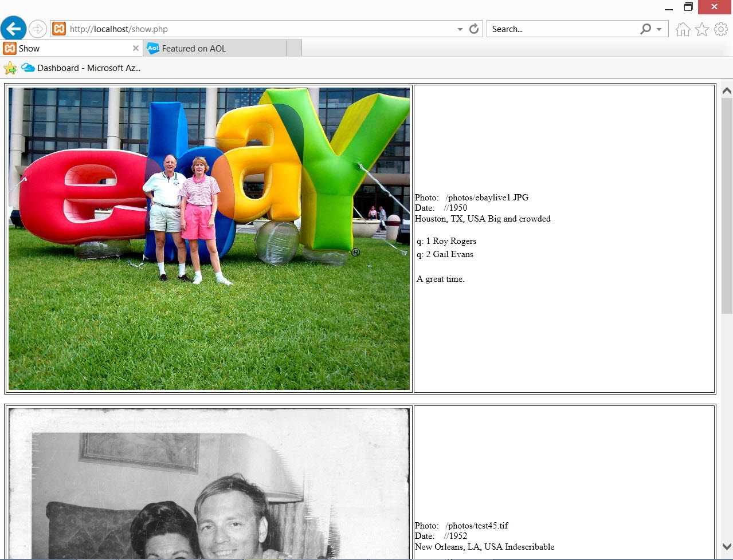Open the search provider dropdown arrow
The image size is (733, 560).
point(659,29)
